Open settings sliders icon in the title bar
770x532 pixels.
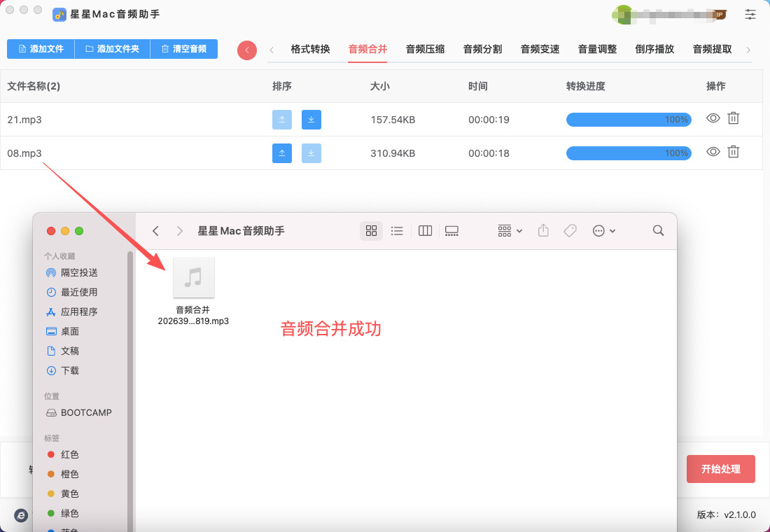pos(750,14)
